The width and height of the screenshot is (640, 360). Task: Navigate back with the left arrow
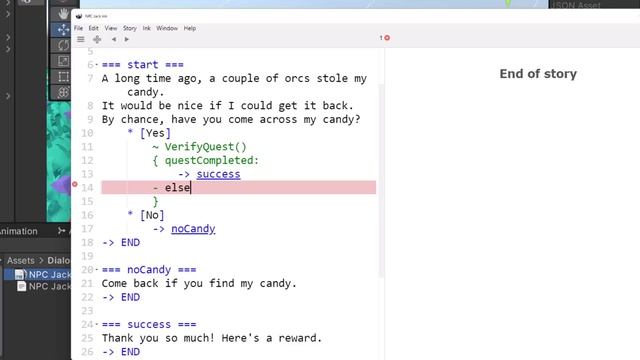tap(114, 39)
